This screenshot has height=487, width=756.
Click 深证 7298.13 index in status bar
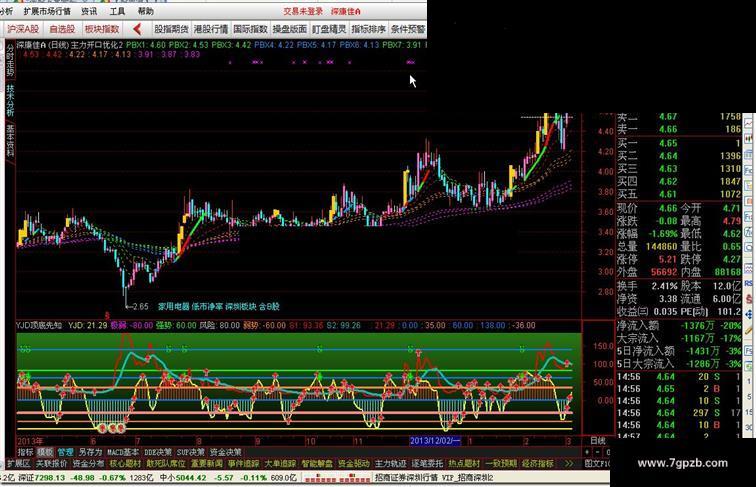click(41, 478)
